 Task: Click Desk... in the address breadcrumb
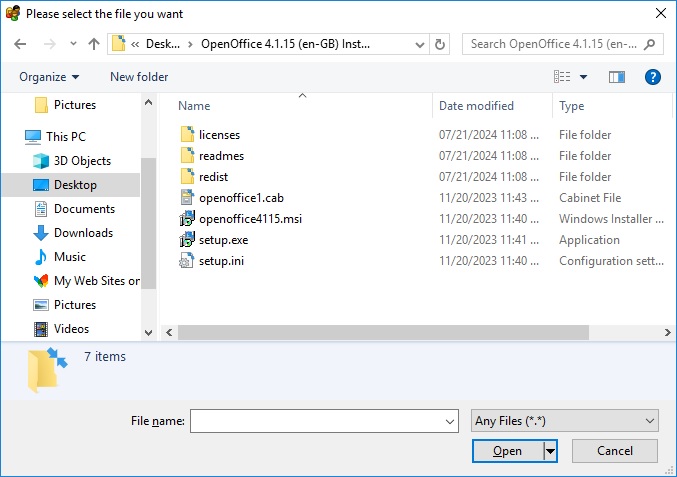pyautogui.click(x=163, y=44)
